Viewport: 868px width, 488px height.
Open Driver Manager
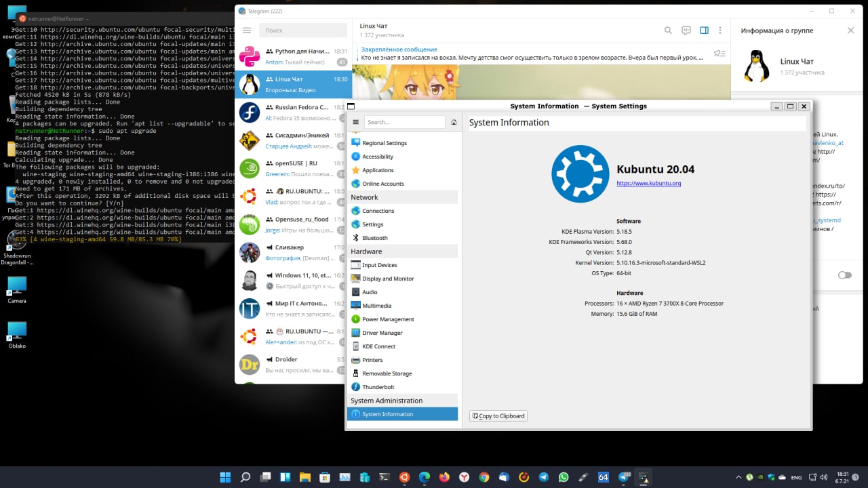click(403, 333)
